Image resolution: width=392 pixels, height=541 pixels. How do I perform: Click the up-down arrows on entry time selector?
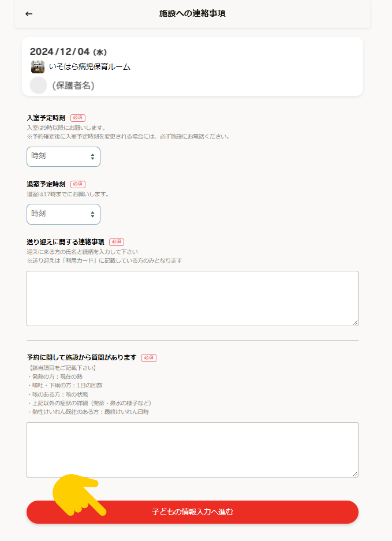click(x=92, y=156)
